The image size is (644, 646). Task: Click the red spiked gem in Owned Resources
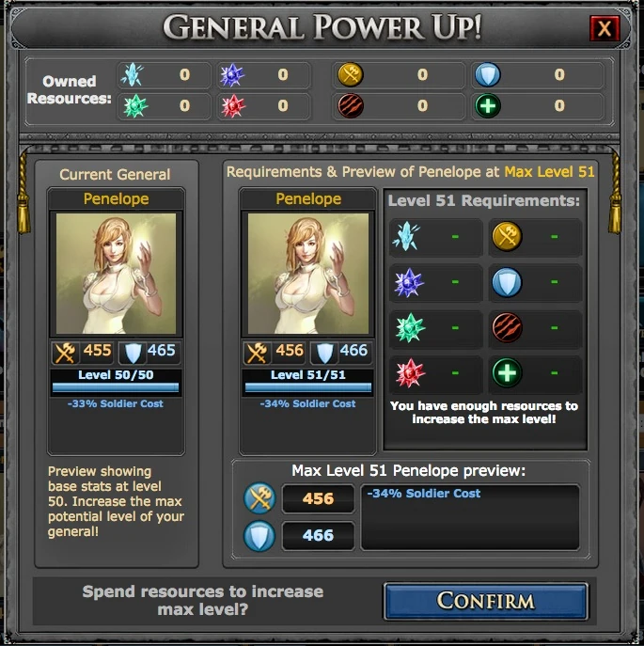point(233,106)
